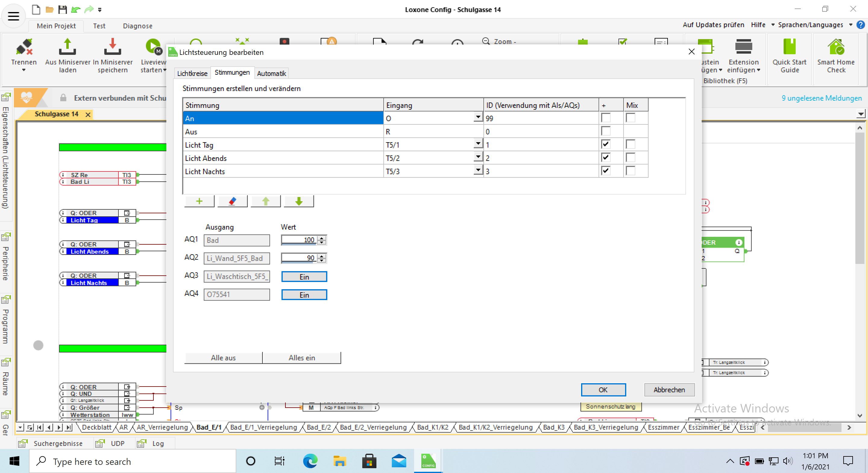The width and height of the screenshot is (868, 473).
Task: Click the Smart Home Check icon
Action: [x=836, y=47]
